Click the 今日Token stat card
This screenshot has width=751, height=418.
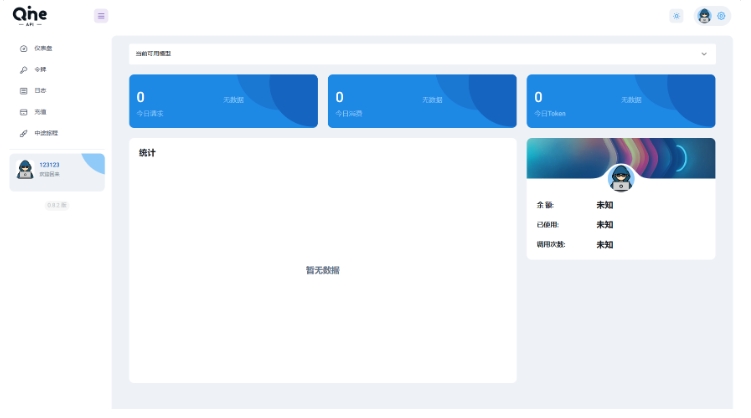pyautogui.click(x=621, y=101)
